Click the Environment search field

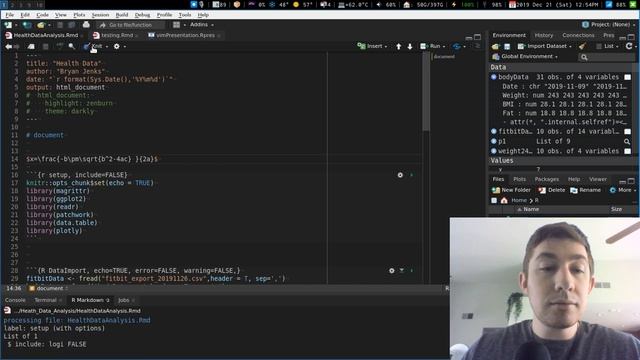[x=607, y=57]
